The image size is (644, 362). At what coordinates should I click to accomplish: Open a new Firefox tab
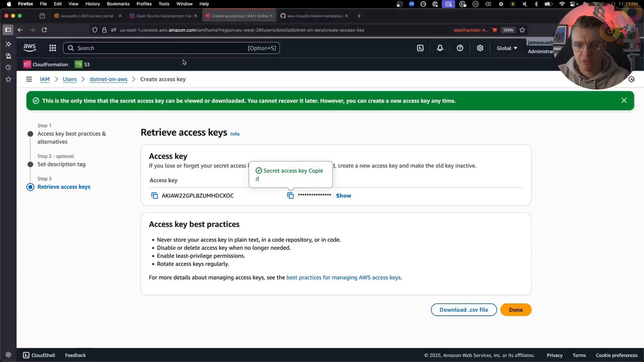click(x=359, y=16)
